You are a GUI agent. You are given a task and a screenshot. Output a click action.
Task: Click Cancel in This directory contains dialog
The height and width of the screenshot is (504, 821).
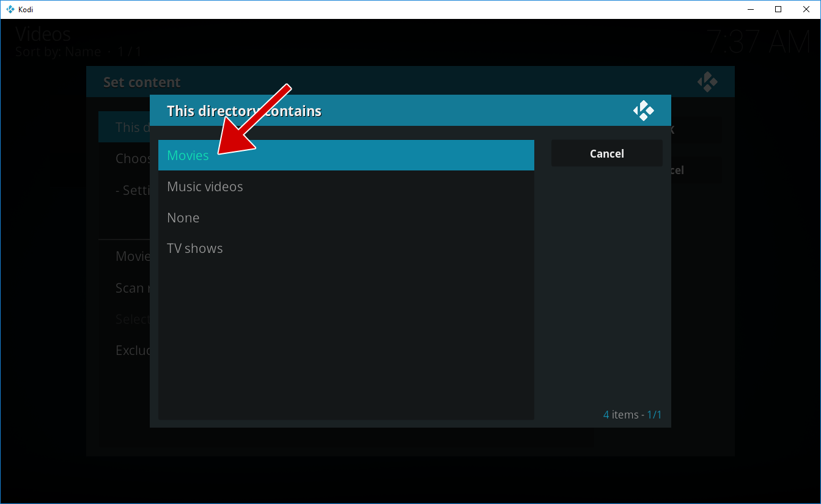tap(606, 153)
